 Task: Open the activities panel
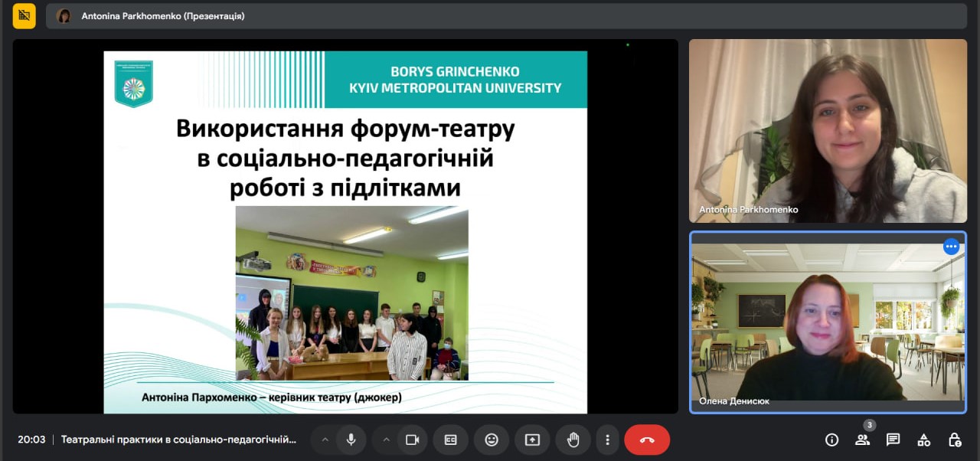(x=923, y=440)
